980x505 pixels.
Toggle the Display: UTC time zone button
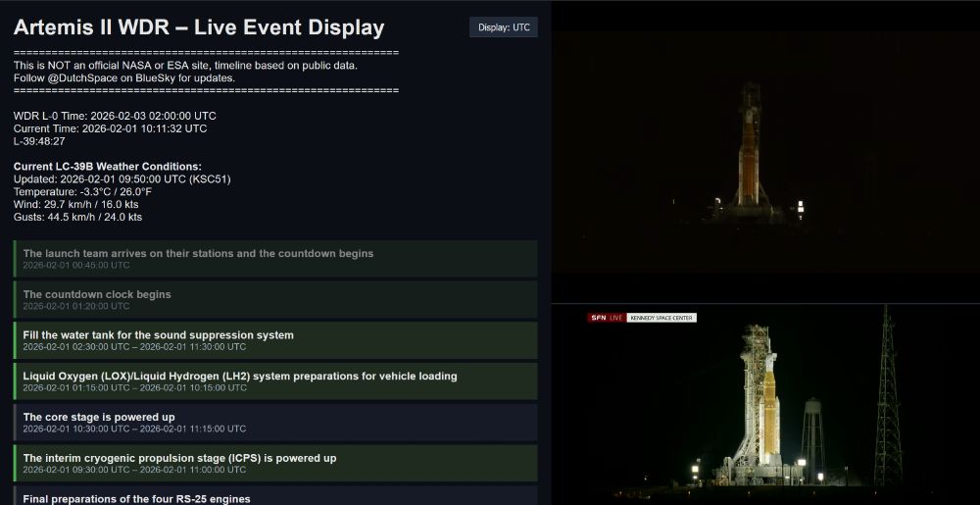pos(504,27)
